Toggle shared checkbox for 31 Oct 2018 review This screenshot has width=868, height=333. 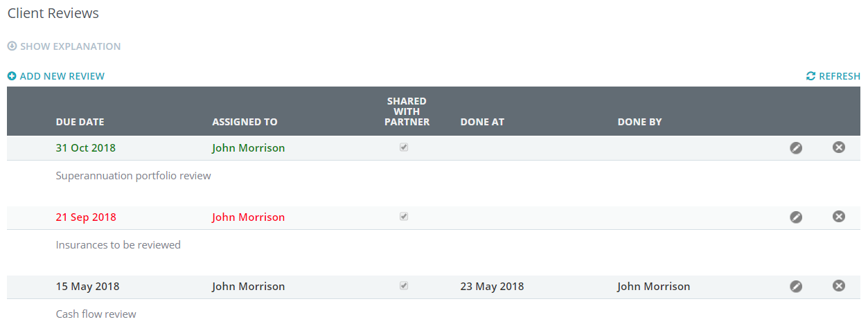[404, 147]
